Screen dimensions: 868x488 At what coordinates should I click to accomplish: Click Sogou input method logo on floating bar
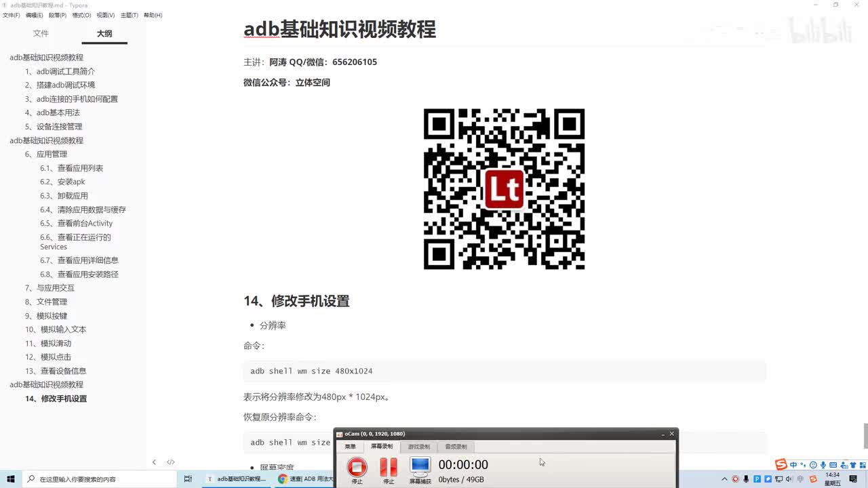[x=781, y=464]
